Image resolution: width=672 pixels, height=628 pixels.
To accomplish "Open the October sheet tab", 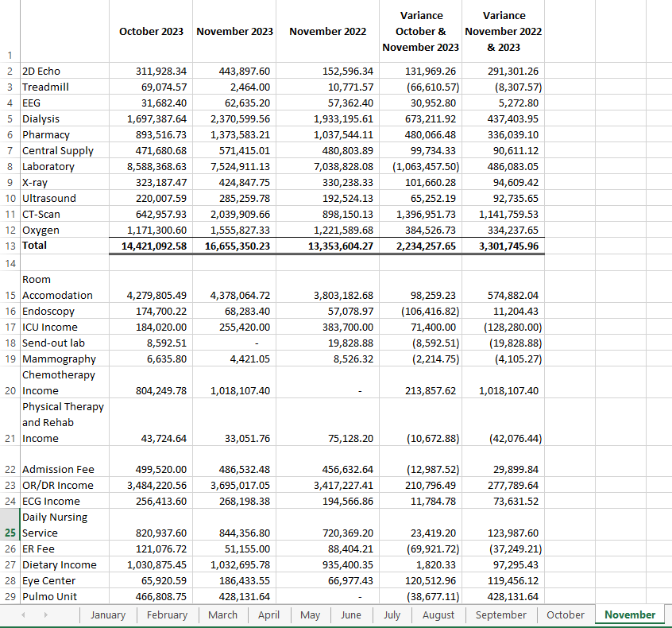I will click(566, 614).
